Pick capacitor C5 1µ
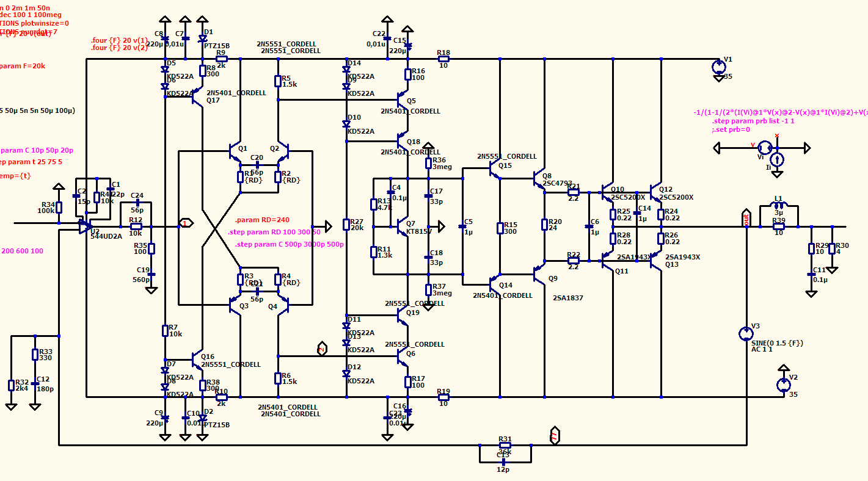 pos(462,227)
